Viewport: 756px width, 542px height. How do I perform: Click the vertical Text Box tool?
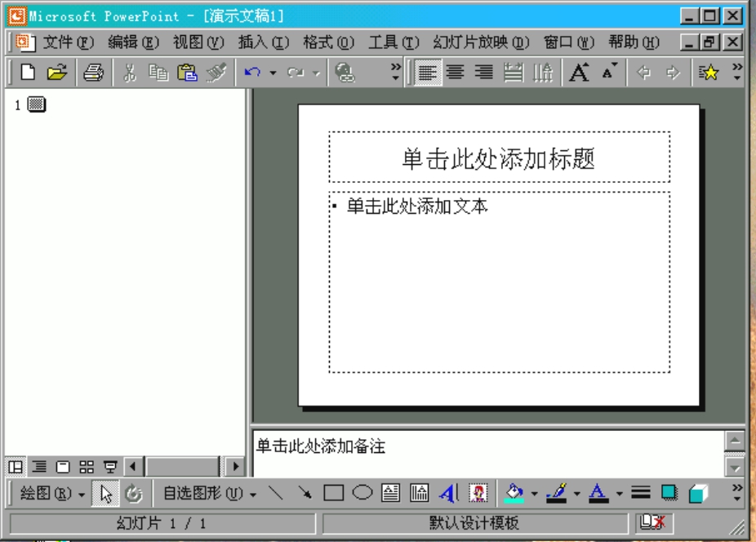pos(420,493)
